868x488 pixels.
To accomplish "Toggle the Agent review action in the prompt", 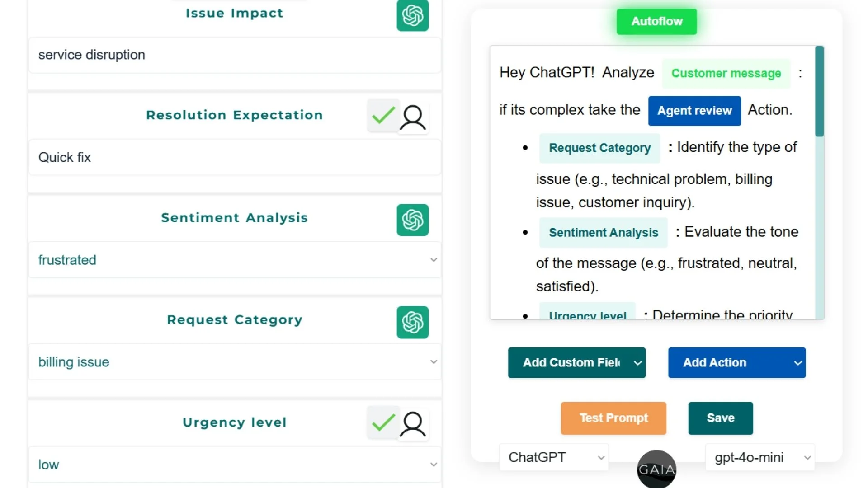I will 694,111.
